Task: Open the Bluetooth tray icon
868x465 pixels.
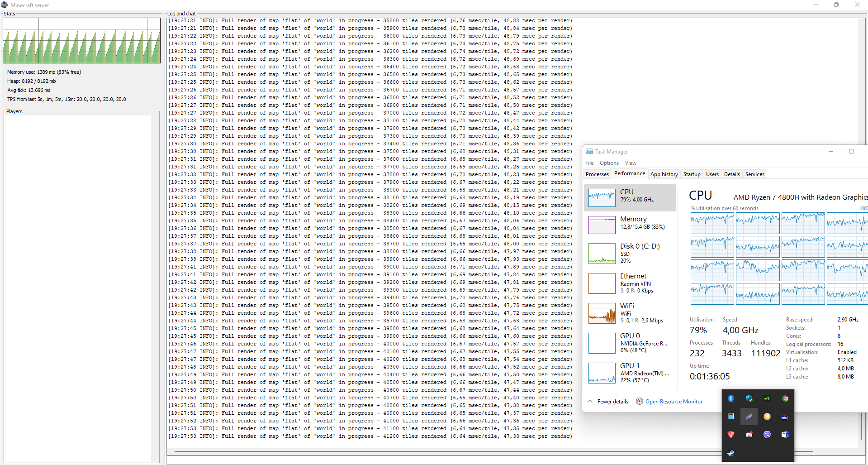Action: [x=730, y=398]
